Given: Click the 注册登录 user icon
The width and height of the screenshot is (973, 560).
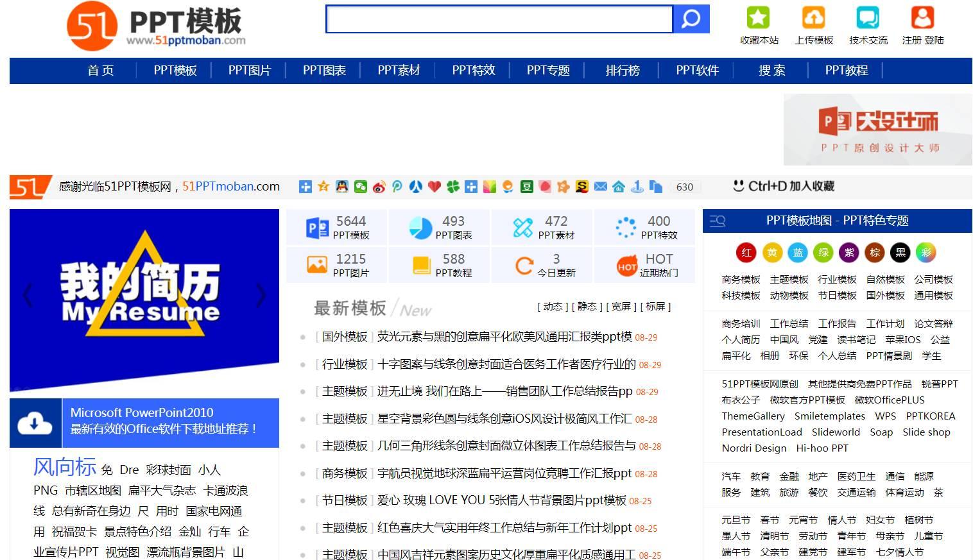Looking at the screenshot, I should tap(922, 17).
